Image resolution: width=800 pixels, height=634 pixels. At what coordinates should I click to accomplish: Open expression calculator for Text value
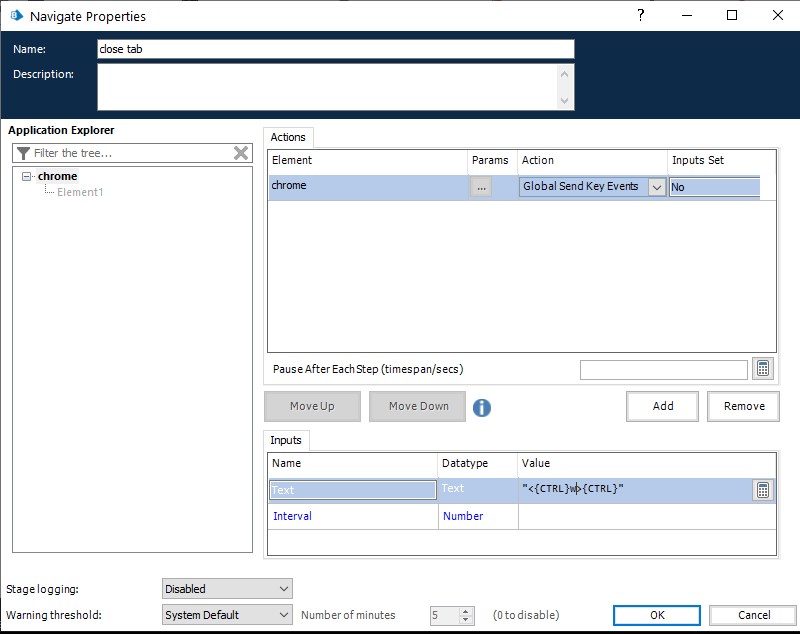(763, 490)
